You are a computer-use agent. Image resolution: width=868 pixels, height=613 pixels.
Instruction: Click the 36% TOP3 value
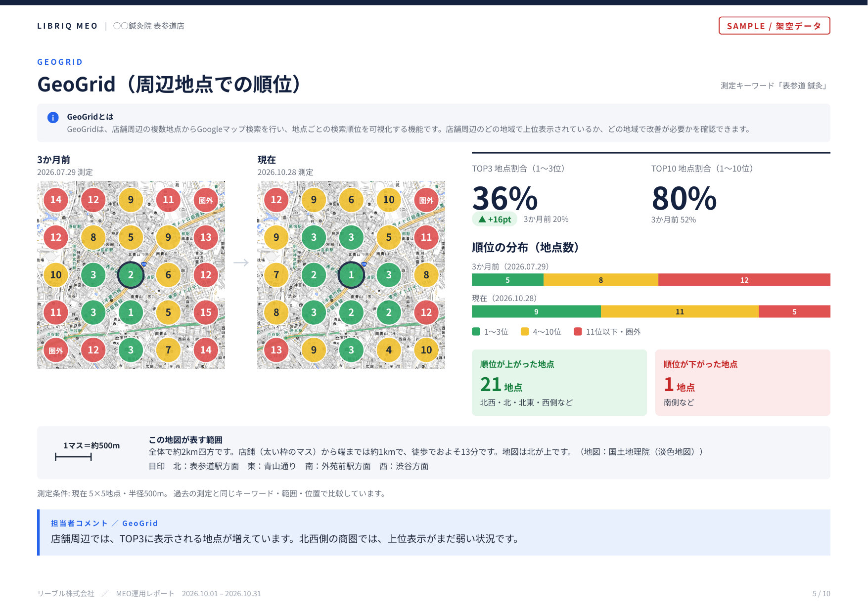pyautogui.click(x=505, y=198)
